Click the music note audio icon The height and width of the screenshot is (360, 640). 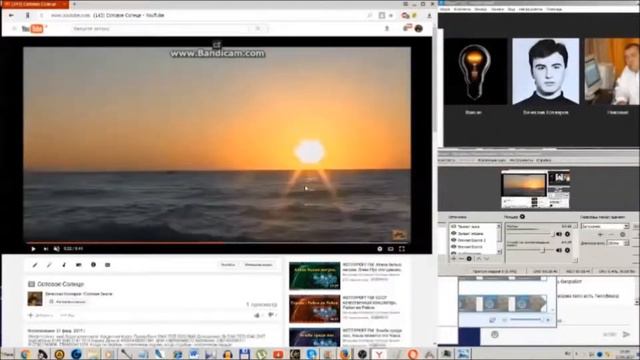tap(64, 265)
